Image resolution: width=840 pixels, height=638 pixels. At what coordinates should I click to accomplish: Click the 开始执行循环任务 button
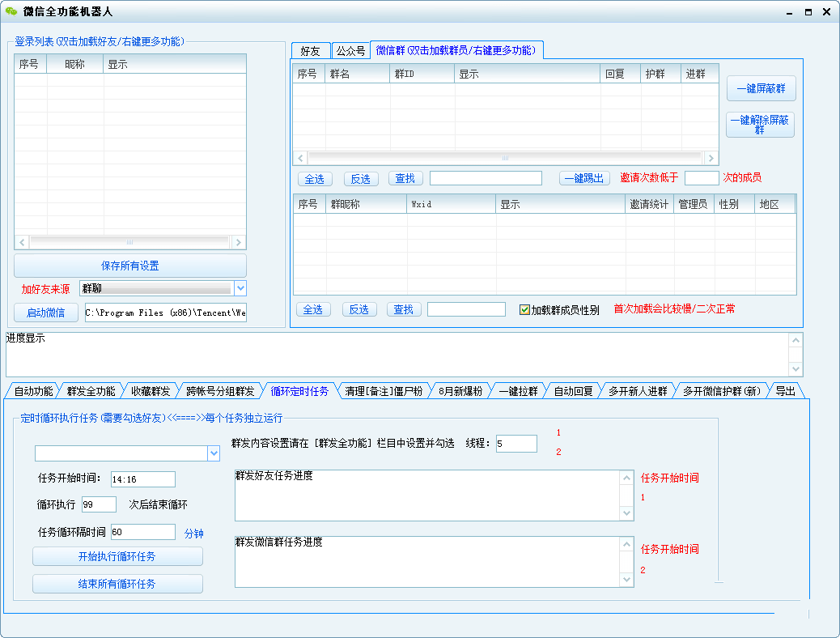(117, 556)
